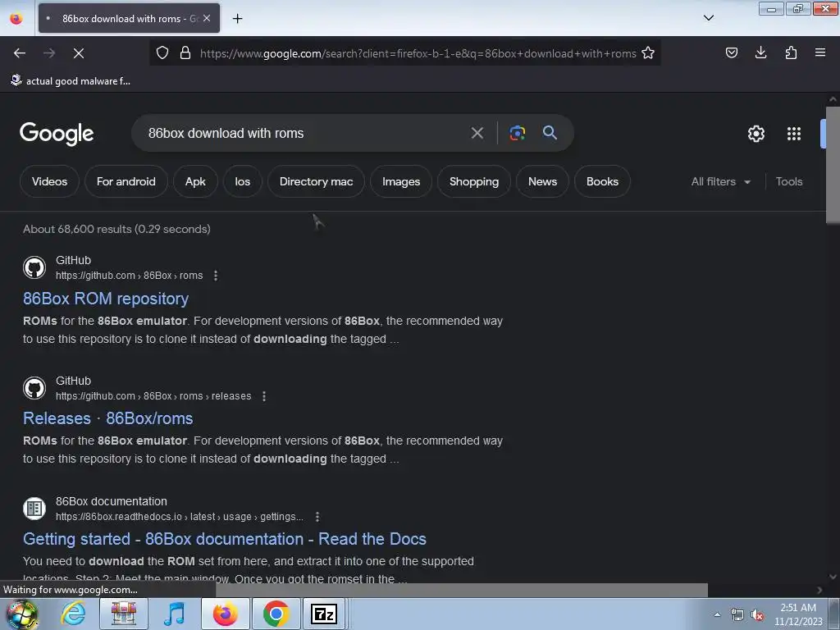List all tabs dropdown arrow
Screen dimensions: 840x630
pos(709,18)
